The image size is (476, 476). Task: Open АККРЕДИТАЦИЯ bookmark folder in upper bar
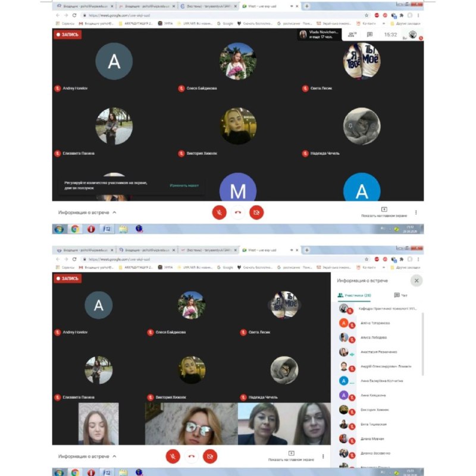tap(136, 23)
